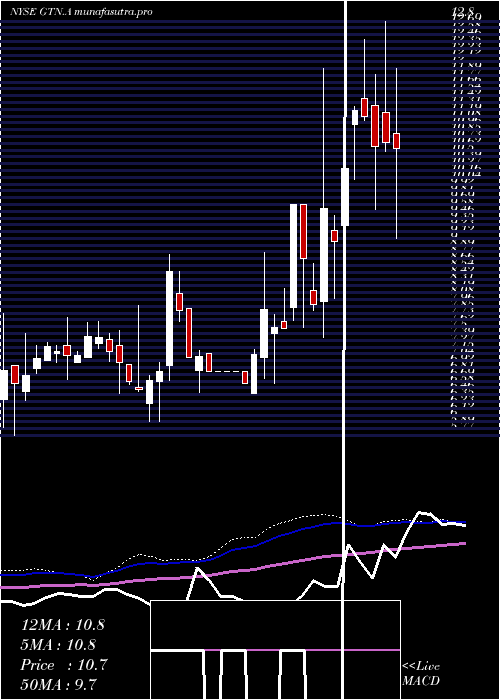Screen dimensions: 500x700
Task: Select the 12MA : 10.8 readout
Action: tap(63, 625)
